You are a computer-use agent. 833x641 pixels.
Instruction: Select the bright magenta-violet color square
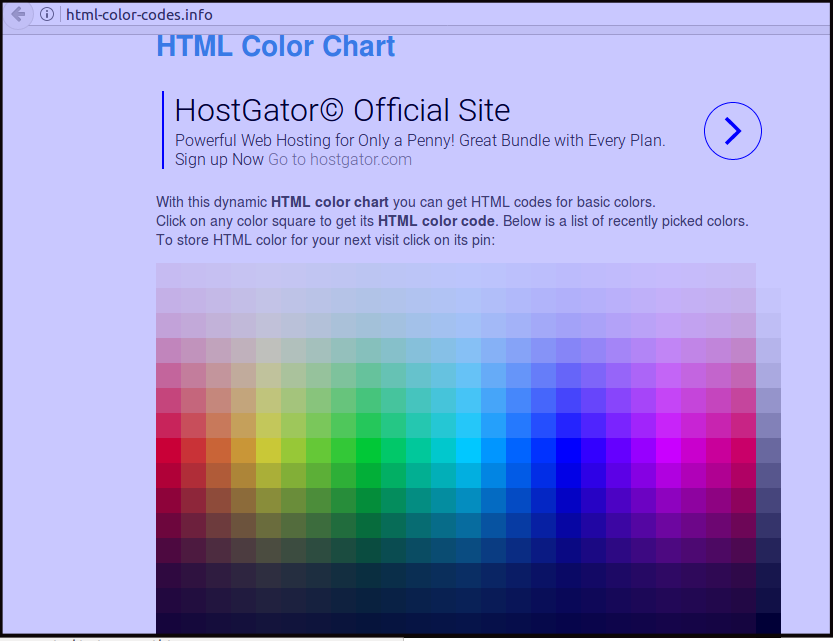coord(668,450)
